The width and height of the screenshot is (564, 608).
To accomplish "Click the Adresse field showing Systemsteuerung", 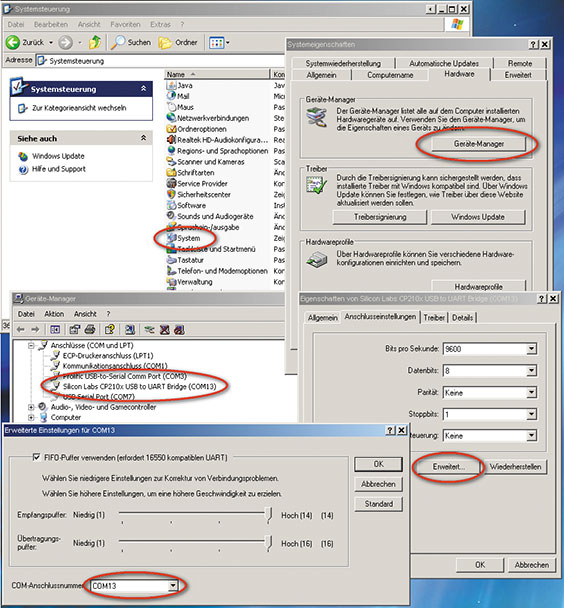I will [x=160, y=61].
